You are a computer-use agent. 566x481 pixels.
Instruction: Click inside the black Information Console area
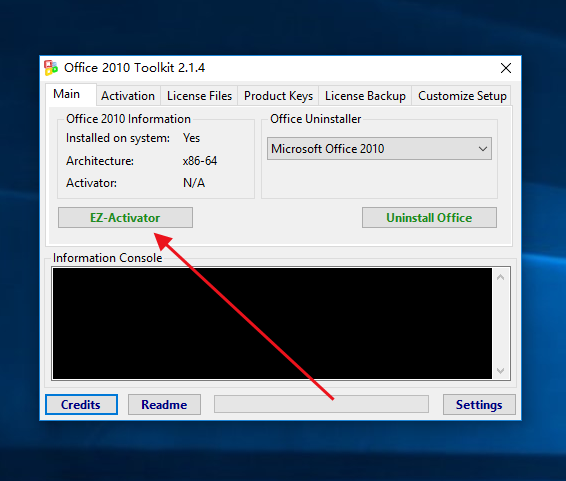[272, 323]
